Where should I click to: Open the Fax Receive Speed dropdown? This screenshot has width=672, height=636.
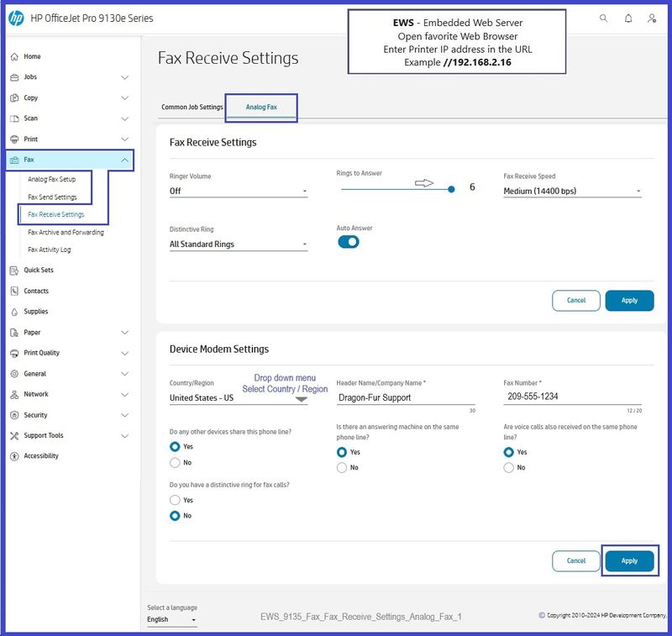(x=572, y=192)
